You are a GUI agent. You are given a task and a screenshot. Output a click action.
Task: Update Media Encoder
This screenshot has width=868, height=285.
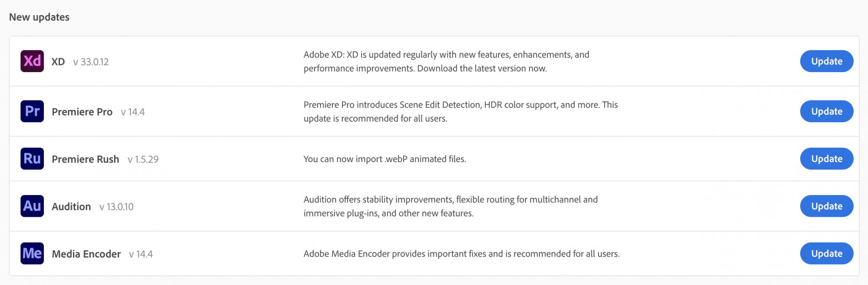point(826,253)
